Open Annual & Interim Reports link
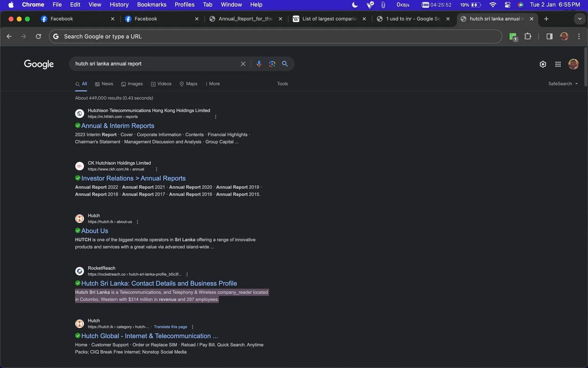 point(118,126)
